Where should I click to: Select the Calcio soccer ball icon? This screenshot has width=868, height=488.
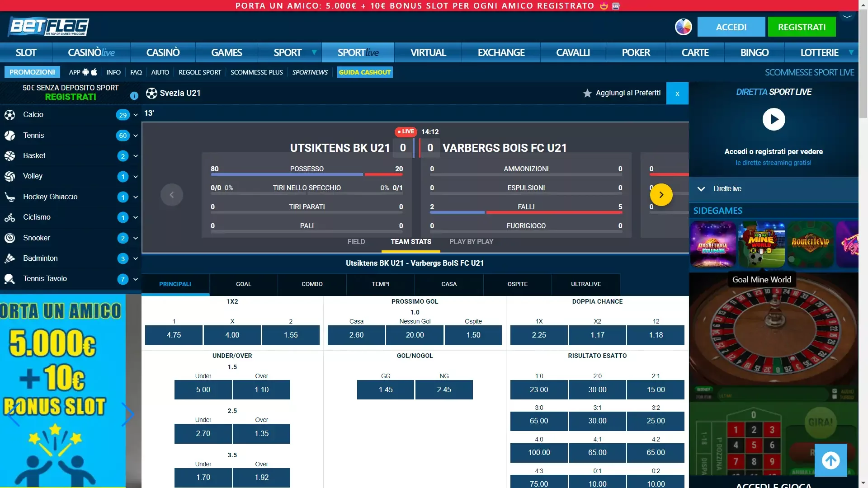pyautogui.click(x=10, y=115)
